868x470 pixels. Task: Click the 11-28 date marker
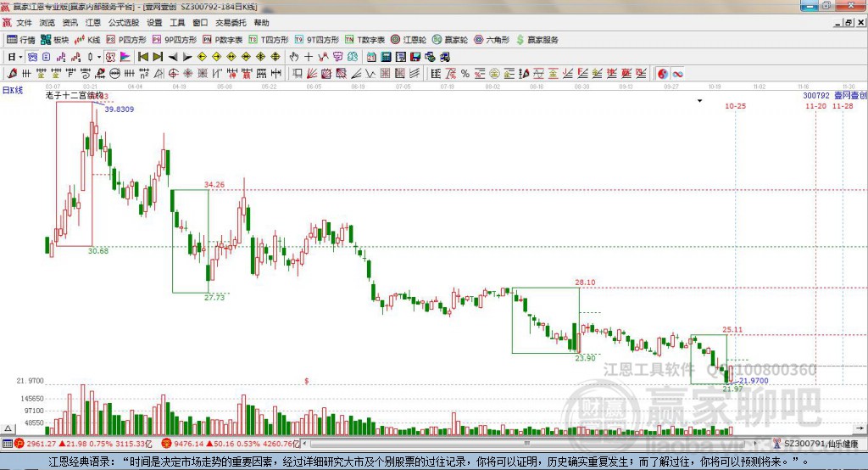tap(843, 106)
